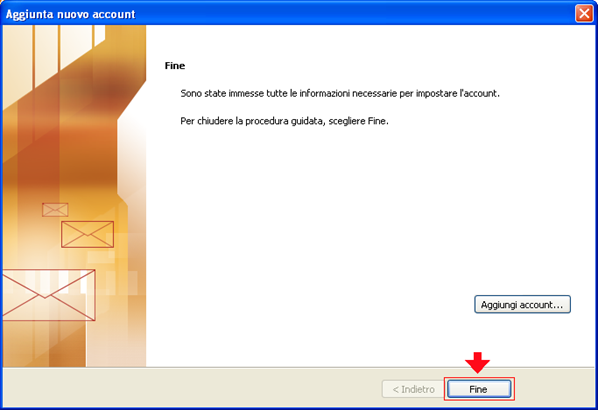The height and width of the screenshot is (410, 598).
Task: Click the bold Fine heading
Action: [175, 66]
